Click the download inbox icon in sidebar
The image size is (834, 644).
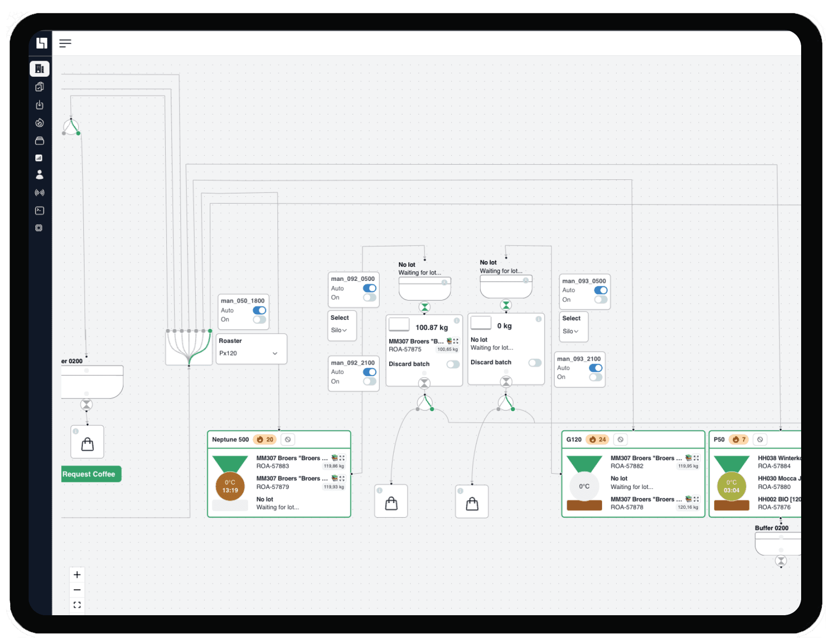(x=39, y=105)
